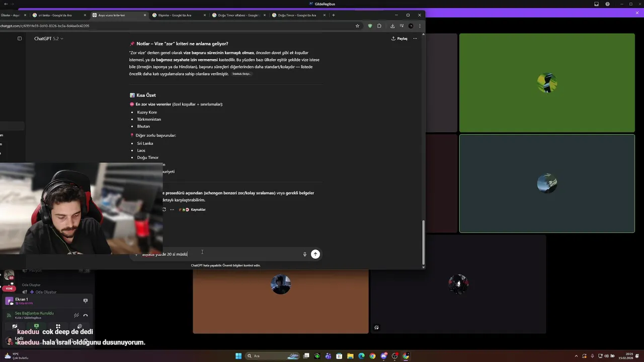Viewport: 644px width, 362px height.
Task: Click the ChatGPT page scrollbar
Action: [423, 241]
